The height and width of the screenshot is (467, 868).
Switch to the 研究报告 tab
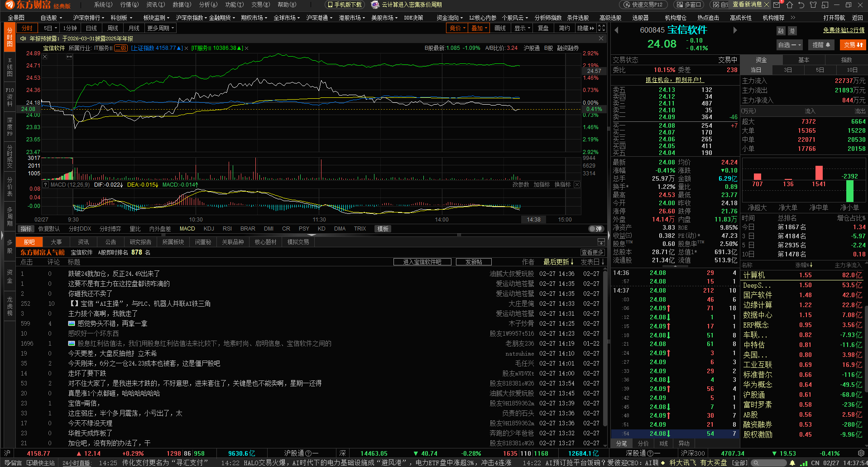pos(140,242)
